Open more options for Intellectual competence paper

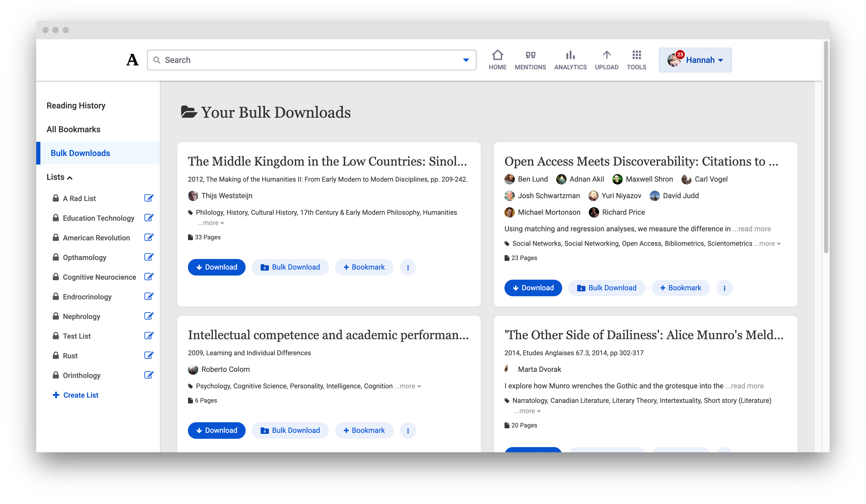[408, 431]
